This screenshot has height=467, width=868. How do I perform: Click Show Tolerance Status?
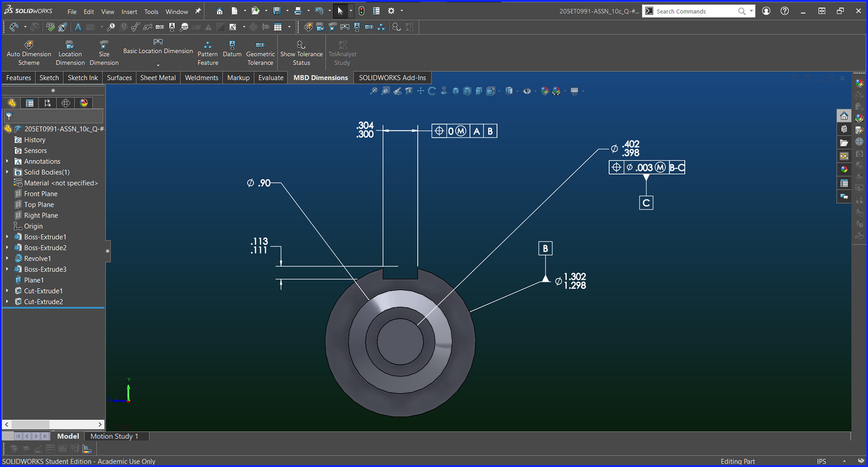tap(301, 53)
